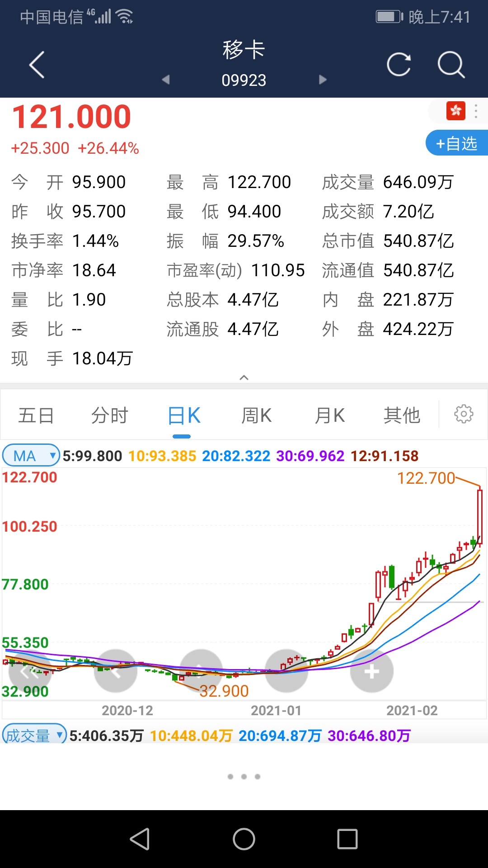Tap the 20:694.87万 volume value
The image size is (488, 868).
coord(280,736)
